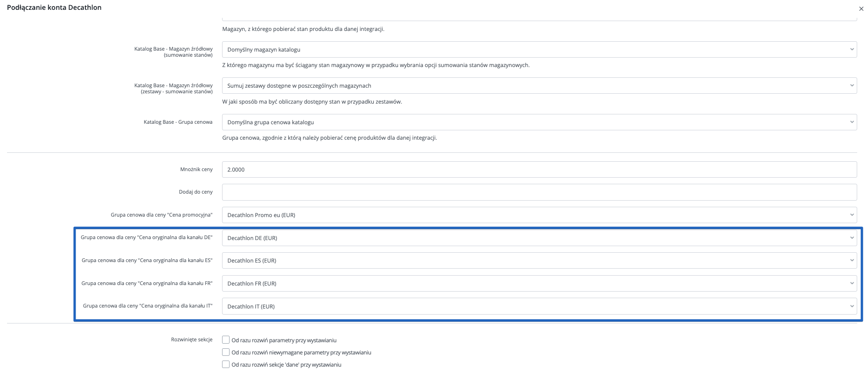The image size is (868, 376).
Task: Tick 'Od razu rozwiń niewymagane parametry' checkbox
Action: point(226,352)
